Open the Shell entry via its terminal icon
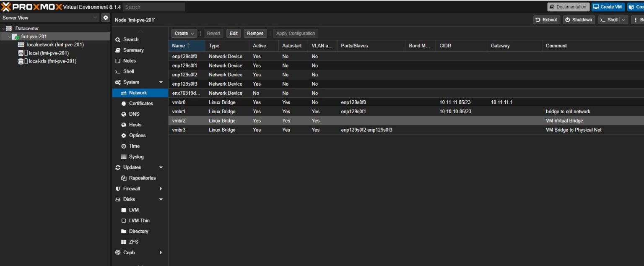Screen dimensions: 644x266 pos(117,71)
